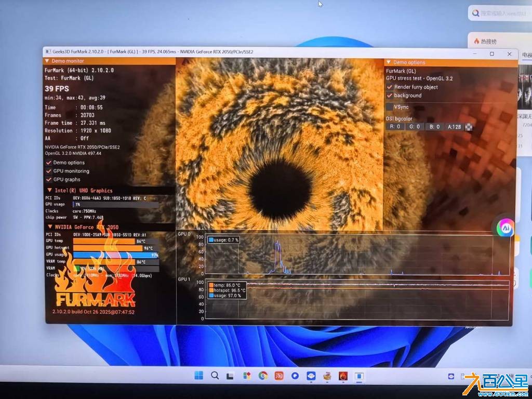Click the 39 FPS readout

click(57, 88)
